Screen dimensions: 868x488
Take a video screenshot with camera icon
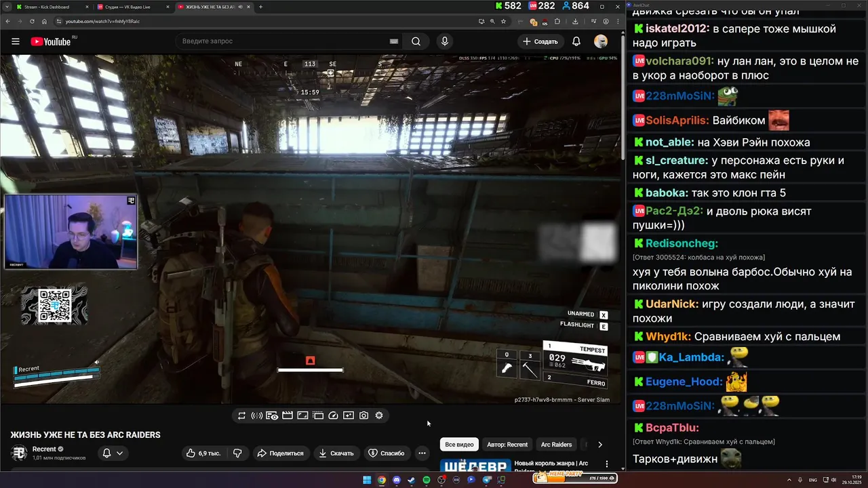point(364,415)
